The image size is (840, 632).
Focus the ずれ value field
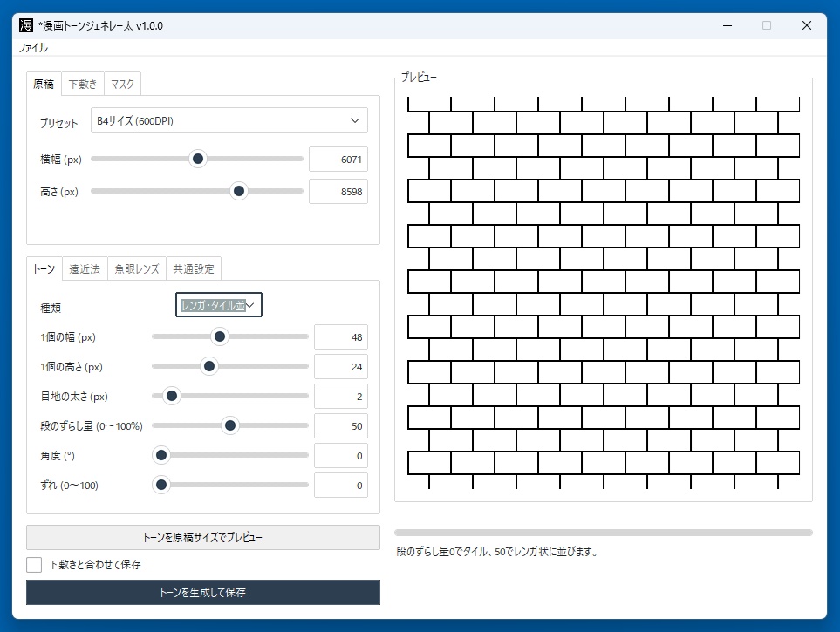[x=341, y=486]
